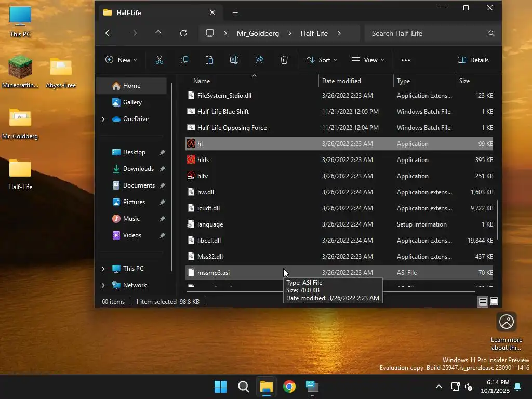
Task: Select the hlds application file
Action: 339,160
